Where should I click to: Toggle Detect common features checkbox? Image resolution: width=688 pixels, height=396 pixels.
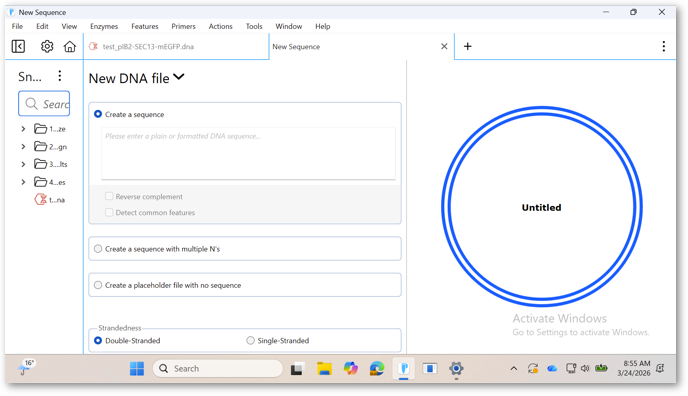(109, 213)
